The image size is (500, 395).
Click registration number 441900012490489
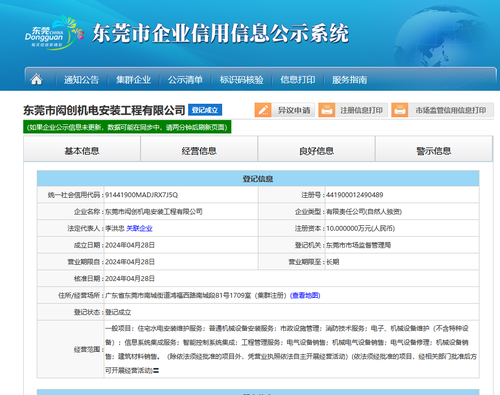coord(355,195)
